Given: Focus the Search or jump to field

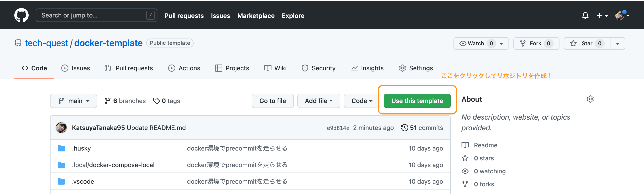Looking at the screenshot, I should [97, 15].
